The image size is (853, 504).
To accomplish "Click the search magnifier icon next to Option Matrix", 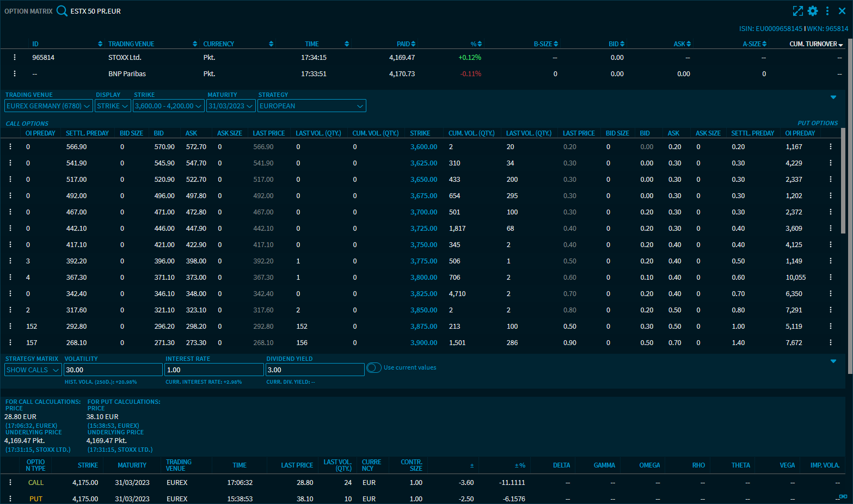I will 62,11.
